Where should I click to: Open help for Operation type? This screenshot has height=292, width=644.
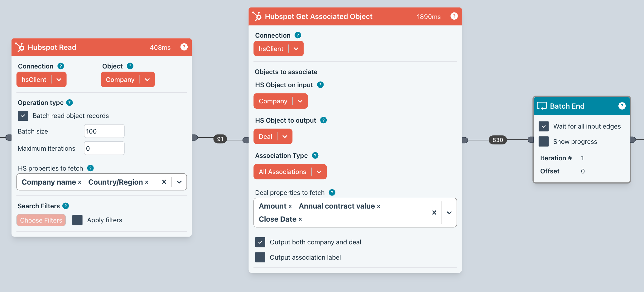coord(70,102)
